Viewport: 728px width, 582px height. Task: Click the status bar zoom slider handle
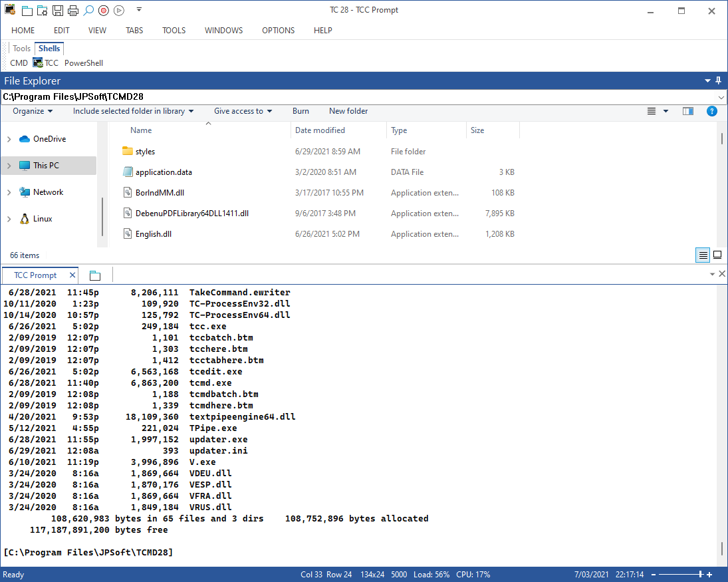coord(700,575)
